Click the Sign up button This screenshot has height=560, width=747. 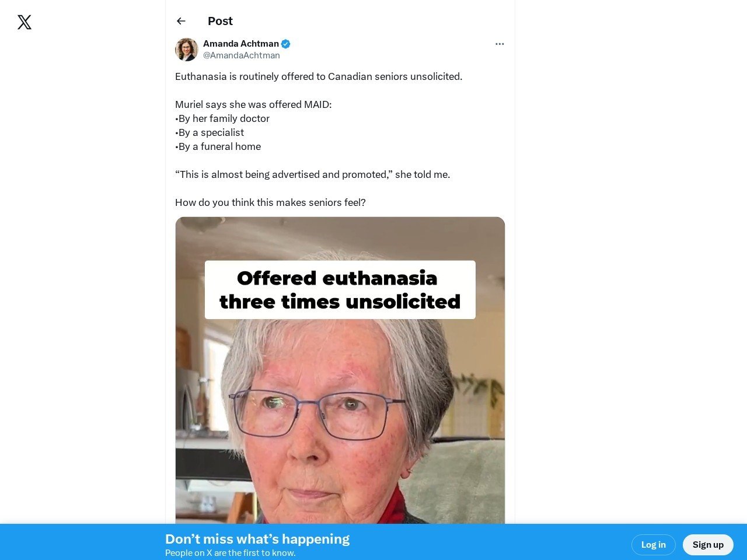tap(708, 545)
